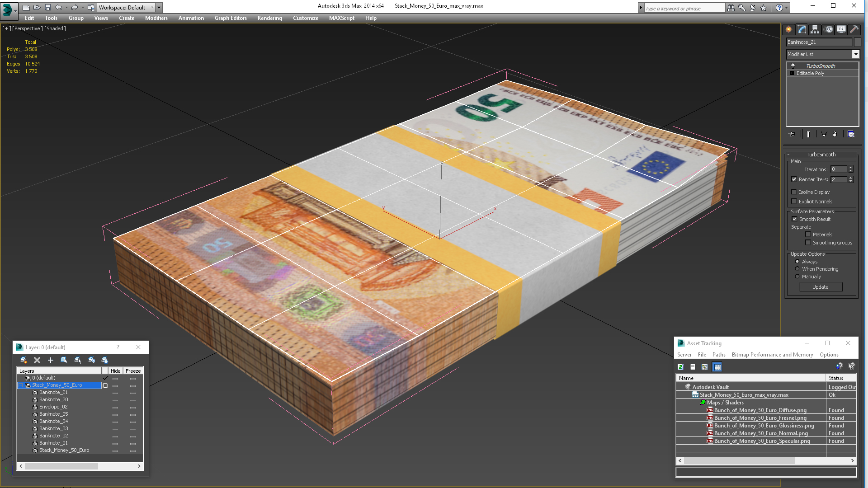Screen dimensions: 868x488
Task: Select Manually update option
Action: tap(797, 277)
